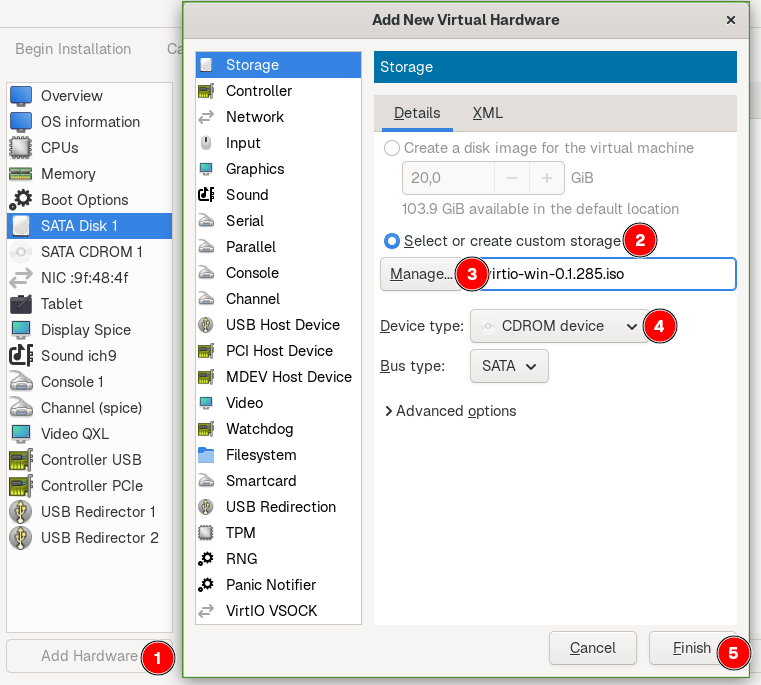
Task: Select the USB Redirector 2 icon
Action: 21,537
